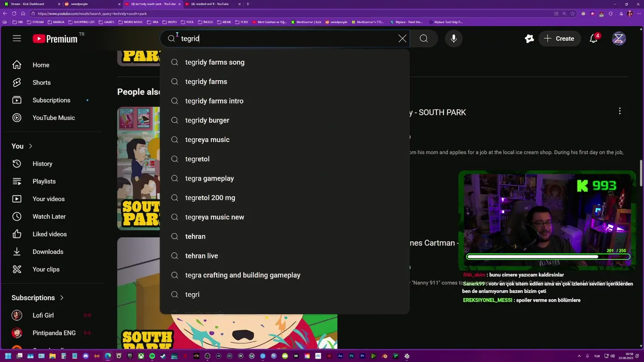Choose suggestion tegreya music new
This screenshot has width=644, height=362.
coord(285,217)
